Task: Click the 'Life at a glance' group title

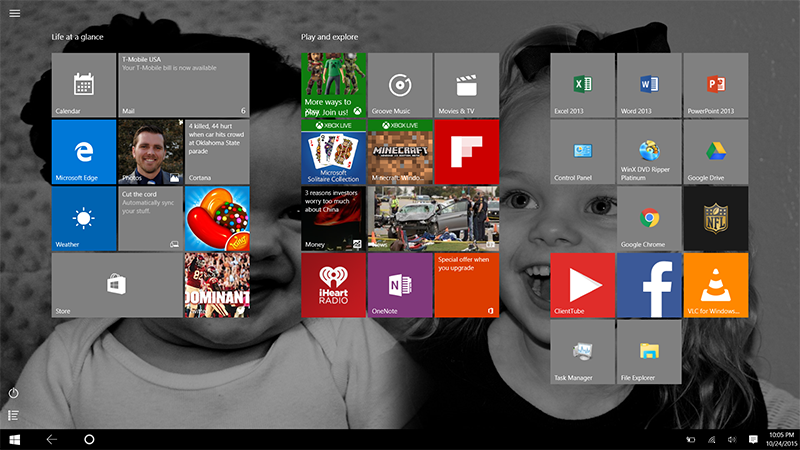Action: pos(78,37)
